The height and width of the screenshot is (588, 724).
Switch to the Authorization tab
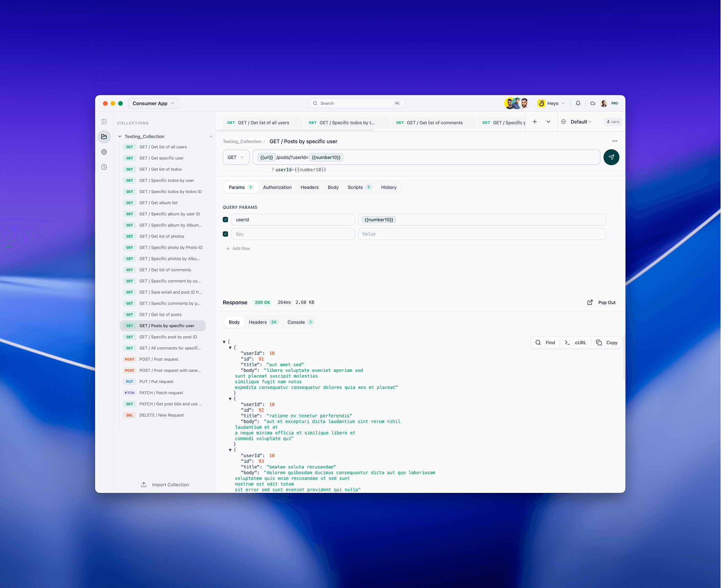coord(277,187)
